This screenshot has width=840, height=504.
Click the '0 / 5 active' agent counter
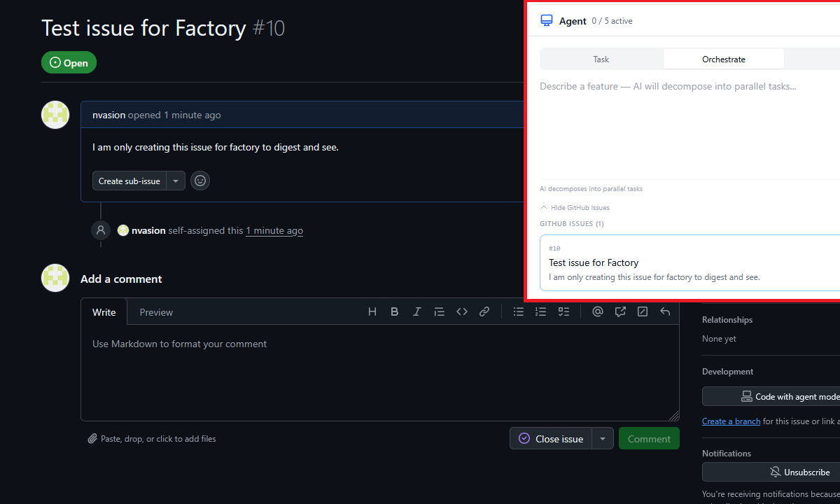tap(612, 21)
